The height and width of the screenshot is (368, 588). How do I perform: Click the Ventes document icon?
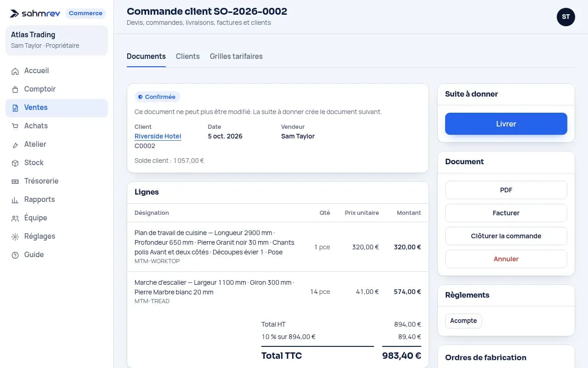15,108
